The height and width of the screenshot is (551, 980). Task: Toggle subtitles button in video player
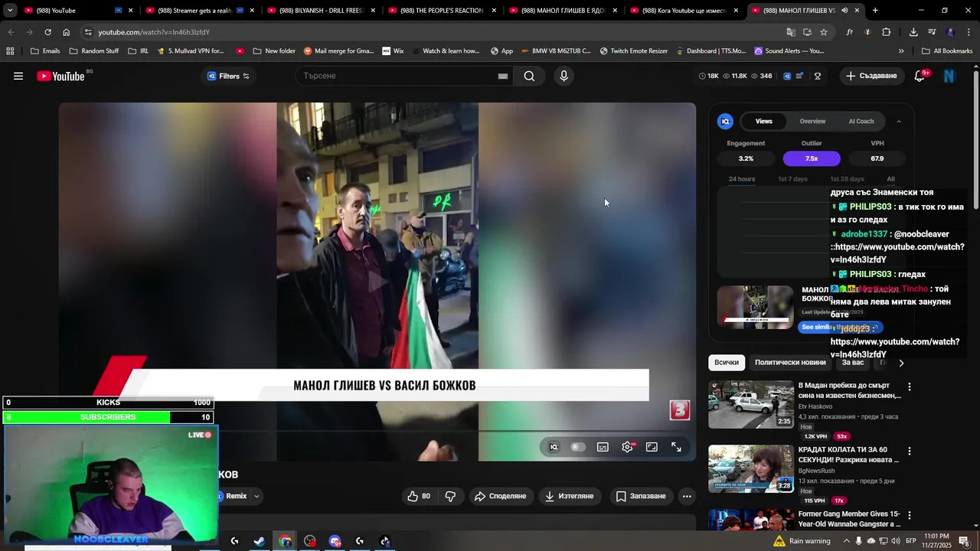603,447
